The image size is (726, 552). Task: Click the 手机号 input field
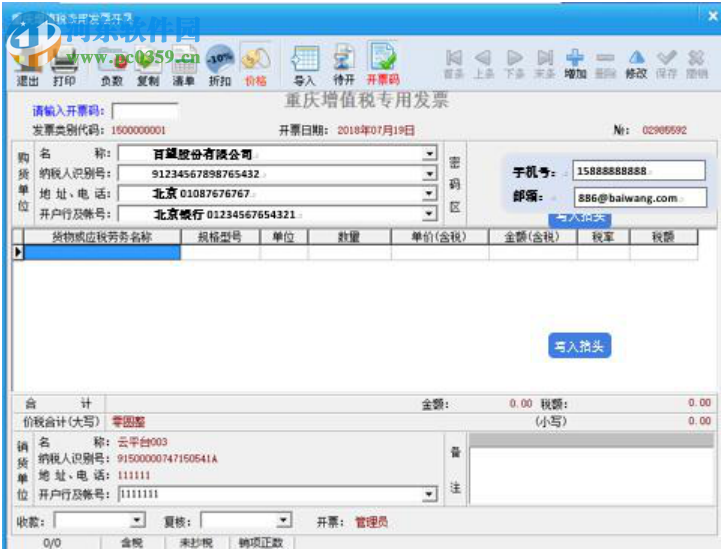click(639, 171)
